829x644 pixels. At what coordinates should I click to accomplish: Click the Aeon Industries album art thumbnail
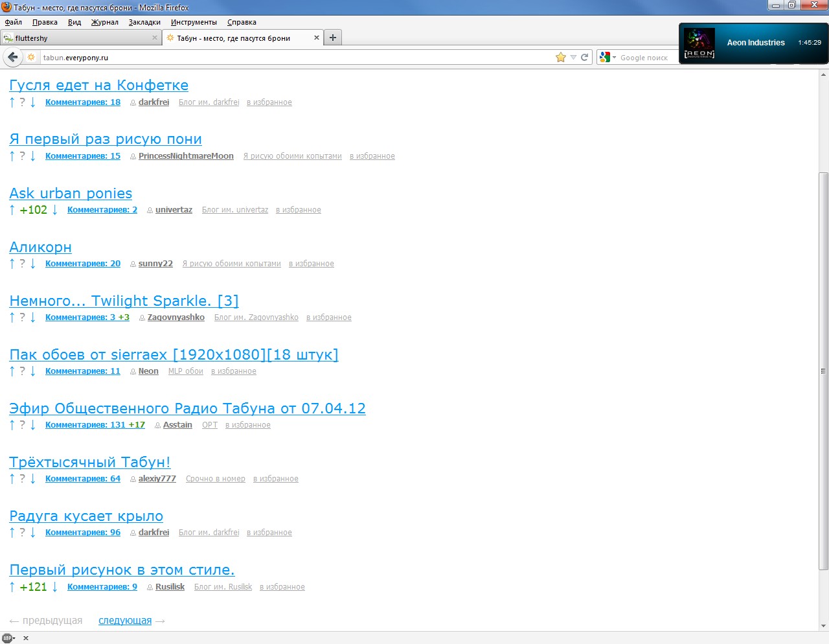click(699, 43)
